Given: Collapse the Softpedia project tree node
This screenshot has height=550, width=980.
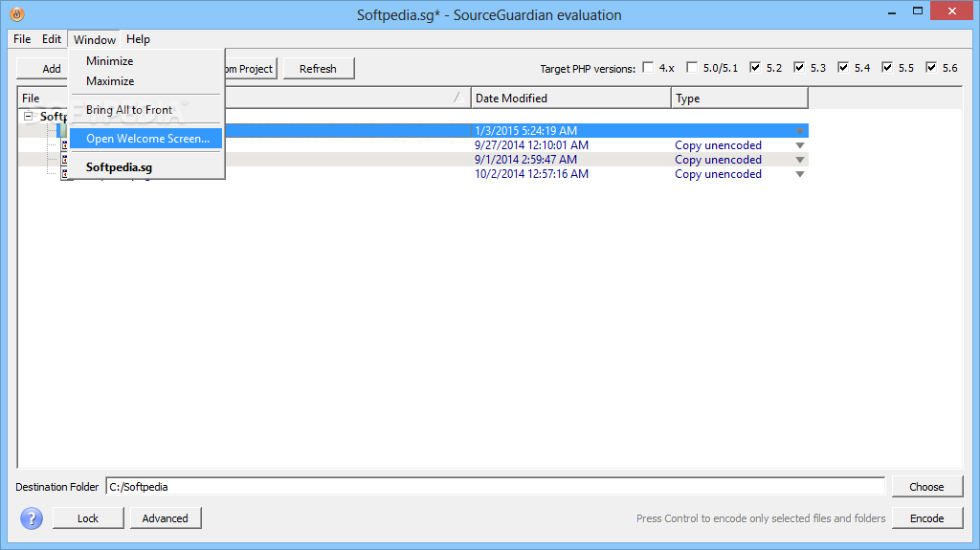Looking at the screenshot, I should coord(28,117).
